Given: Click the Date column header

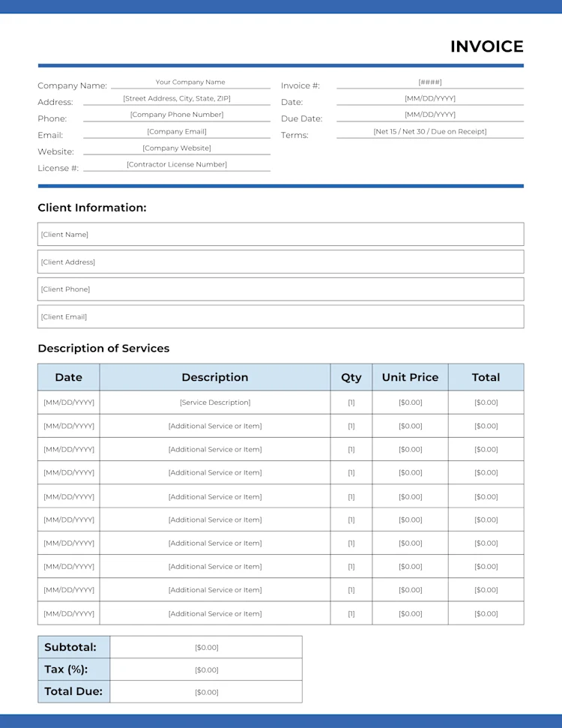Looking at the screenshot, I should (x=69, y=377).
